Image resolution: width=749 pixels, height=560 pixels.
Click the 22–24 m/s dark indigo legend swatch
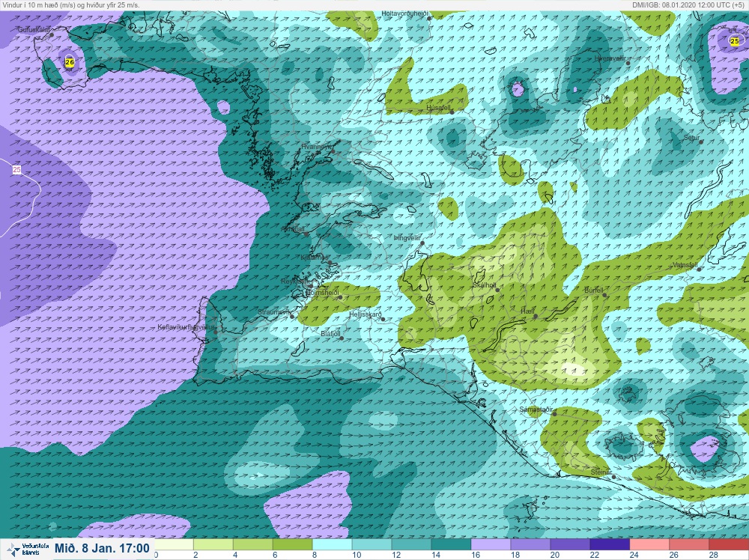[x=610, y=545]
